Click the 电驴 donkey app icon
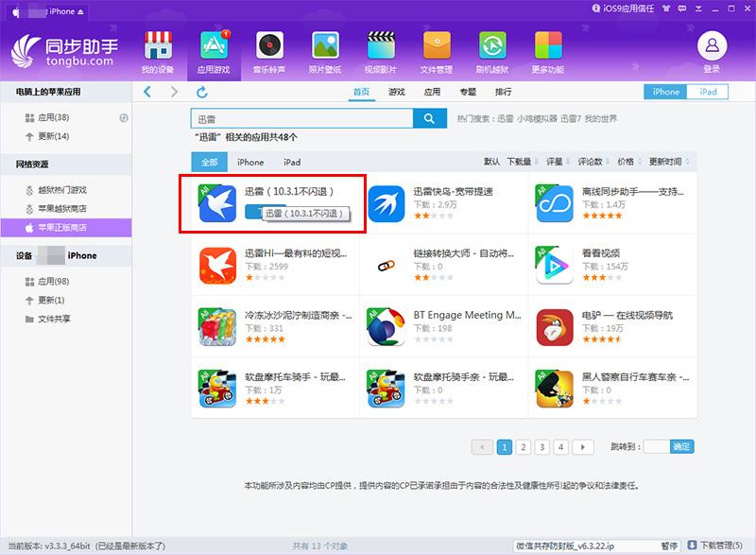The image size is (756, 555). (555, 327)
